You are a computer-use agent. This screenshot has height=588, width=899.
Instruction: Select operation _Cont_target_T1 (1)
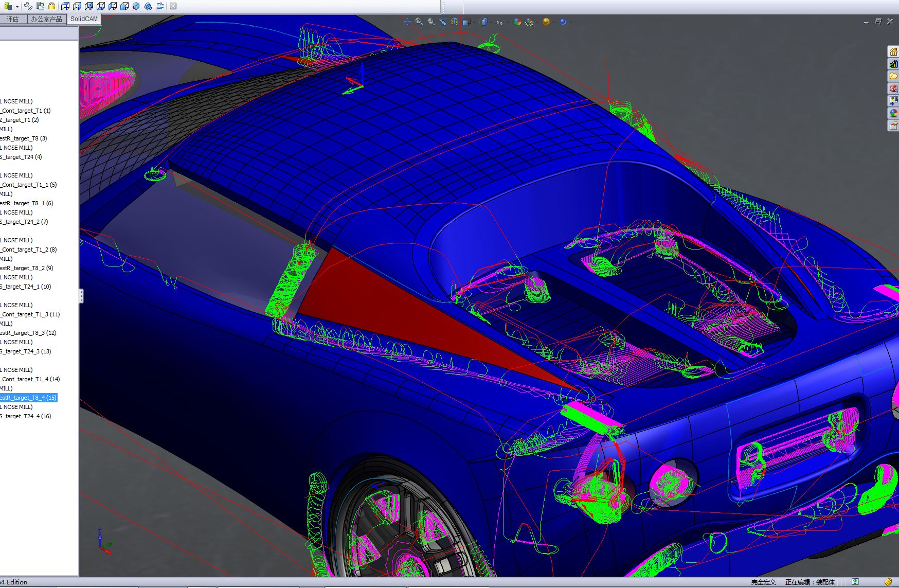pyautogui.click(x=26, y=111)
